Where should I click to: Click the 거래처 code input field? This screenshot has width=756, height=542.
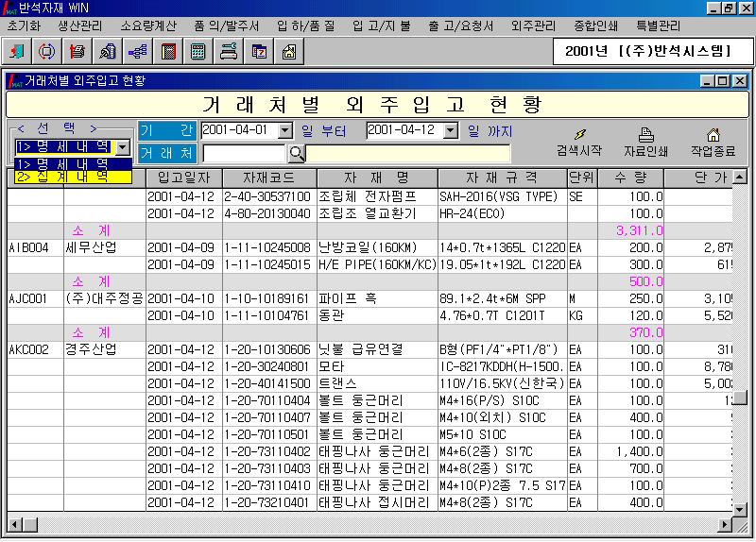coord(243,153)
